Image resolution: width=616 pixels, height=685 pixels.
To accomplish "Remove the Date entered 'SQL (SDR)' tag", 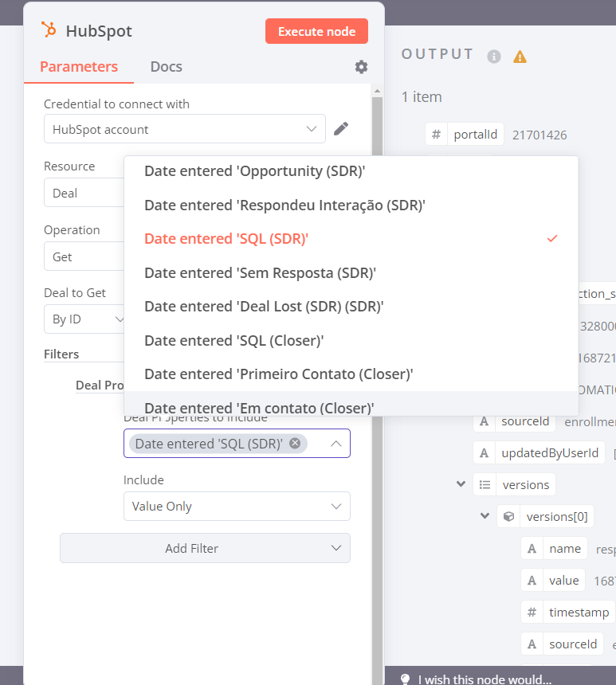I will click(x=295, y=444).
